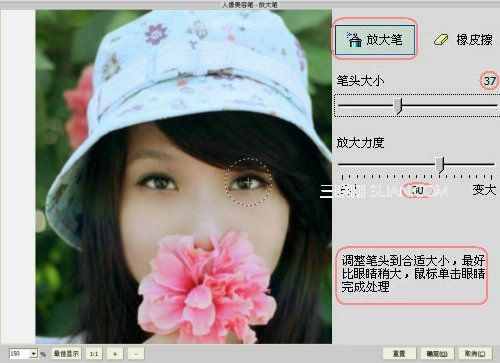Click the eye inside the dashed brush circle
Image resolution: width=500 pixels, height=363 pixels.
point(248,183)
